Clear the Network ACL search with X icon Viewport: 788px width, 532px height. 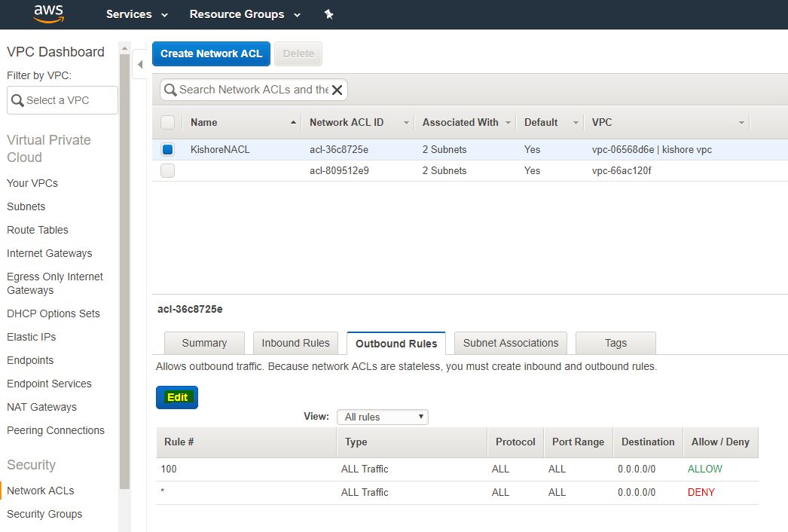337,90
